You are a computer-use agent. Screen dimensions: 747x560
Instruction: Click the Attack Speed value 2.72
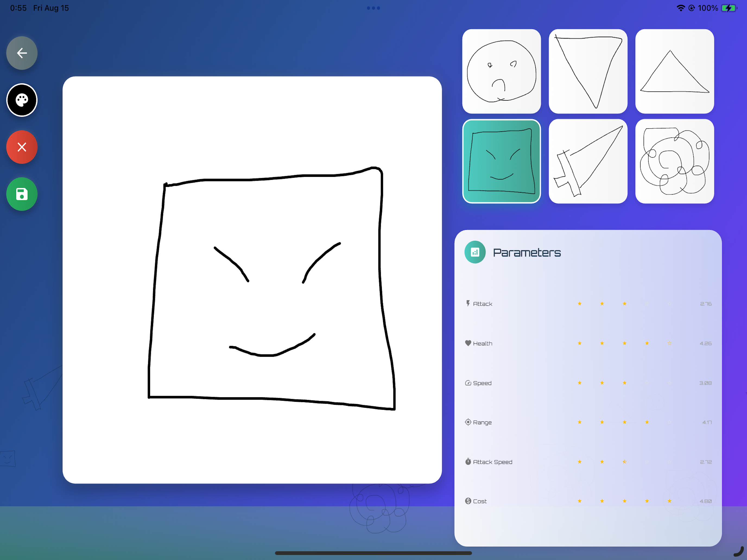click(x=705, y=462)
